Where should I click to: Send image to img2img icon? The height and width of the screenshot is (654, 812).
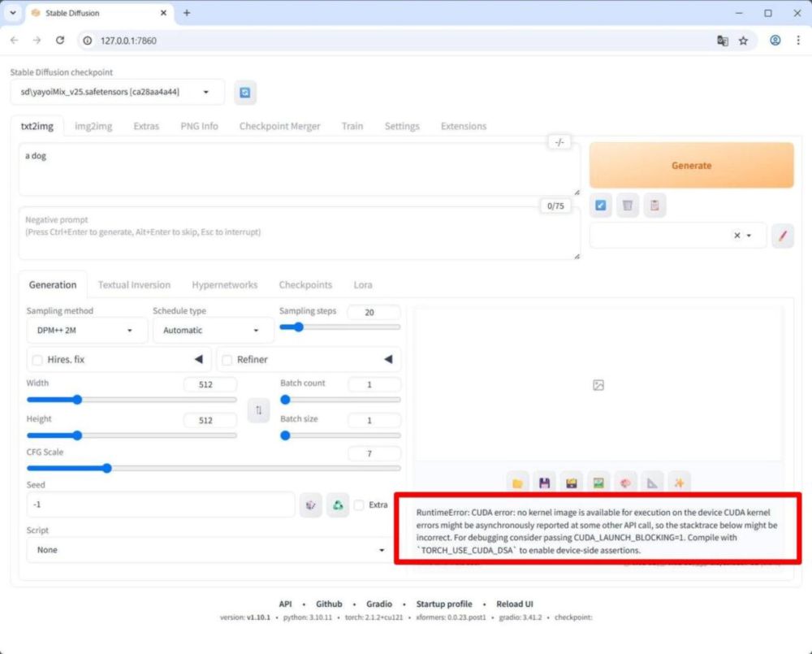coord(598,483)
